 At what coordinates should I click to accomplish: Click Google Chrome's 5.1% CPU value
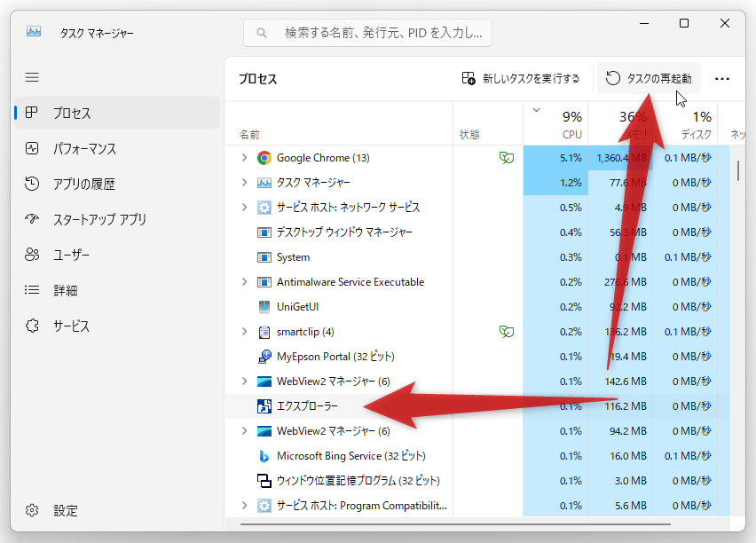click(x=571, y=158)
